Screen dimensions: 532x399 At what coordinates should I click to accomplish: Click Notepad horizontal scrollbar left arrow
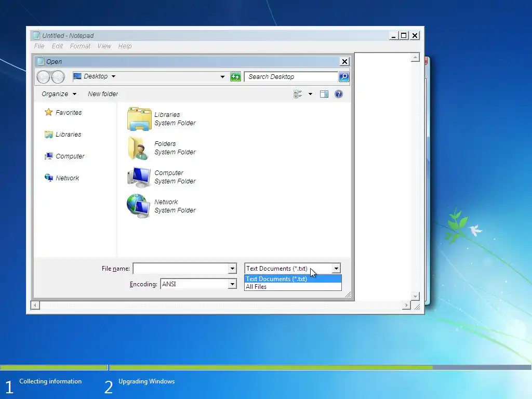point(35,305)
